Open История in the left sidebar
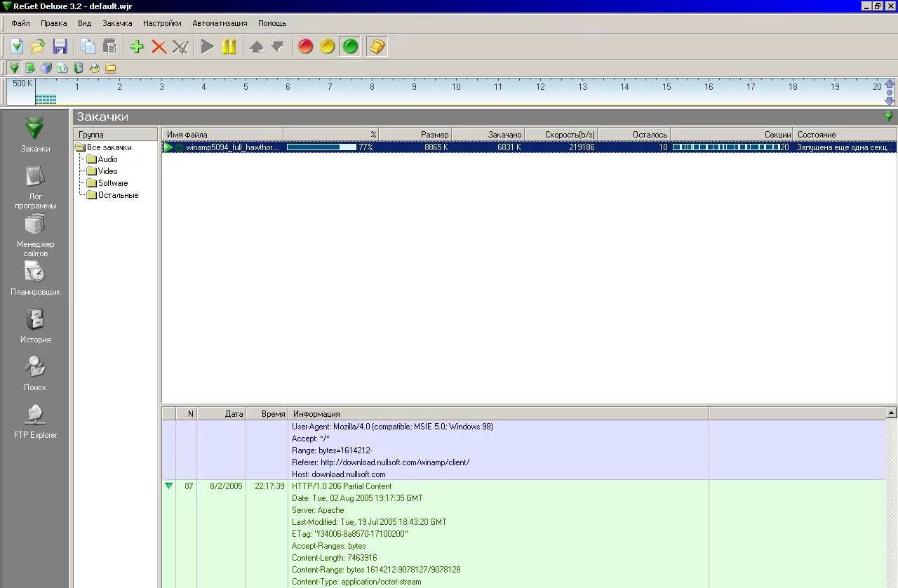The height and width of the screenshot is (588, 898). [35, 326]
